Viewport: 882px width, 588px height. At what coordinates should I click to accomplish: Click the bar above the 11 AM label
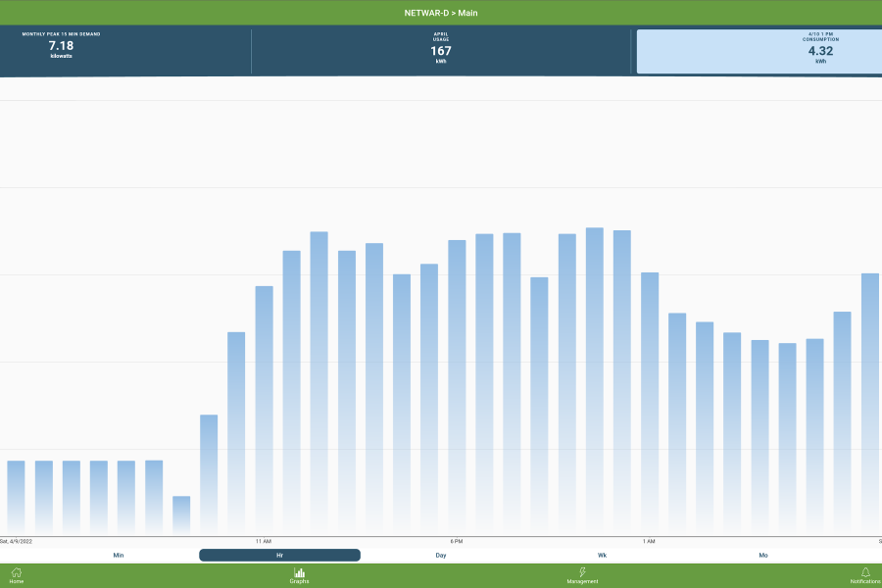(x=264, y=410)
